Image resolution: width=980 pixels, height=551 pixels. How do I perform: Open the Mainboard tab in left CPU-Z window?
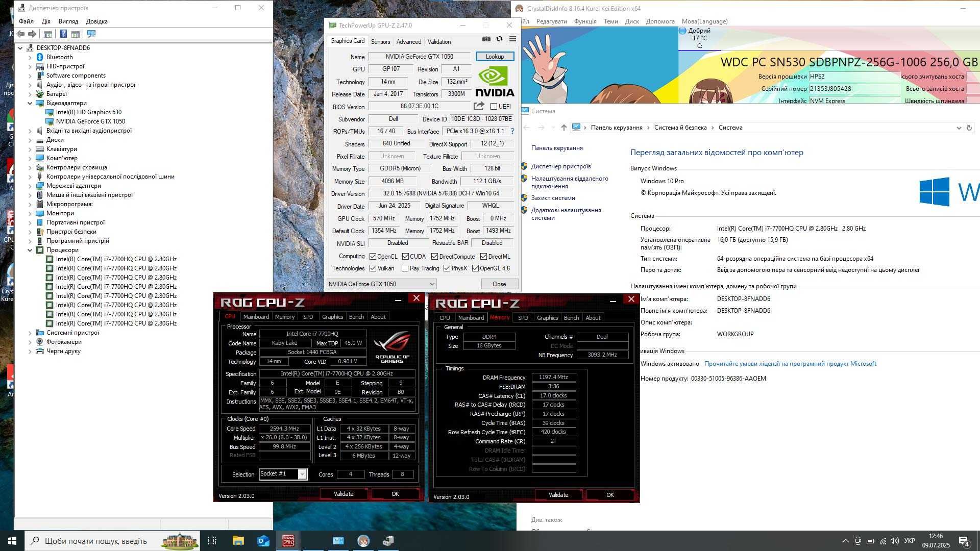click(x=256, y=317)
